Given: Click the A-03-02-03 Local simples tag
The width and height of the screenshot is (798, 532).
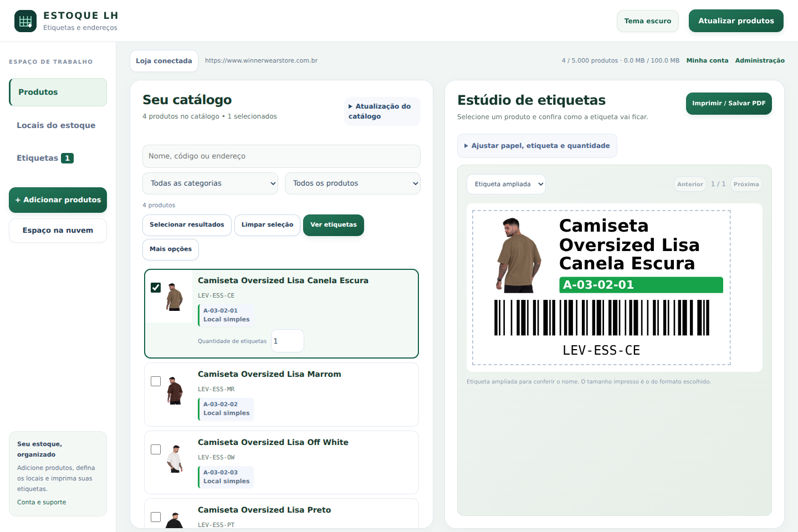Looking at the screenshot, I should (x=226, y=477).
